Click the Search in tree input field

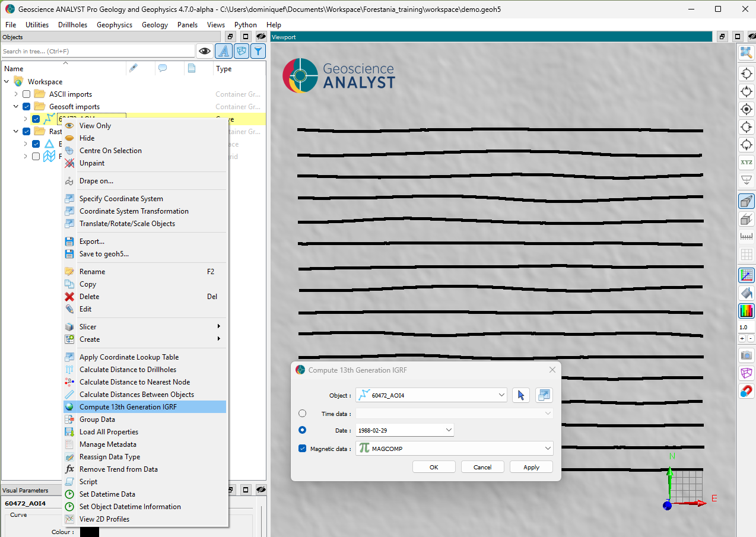(97, 52)
